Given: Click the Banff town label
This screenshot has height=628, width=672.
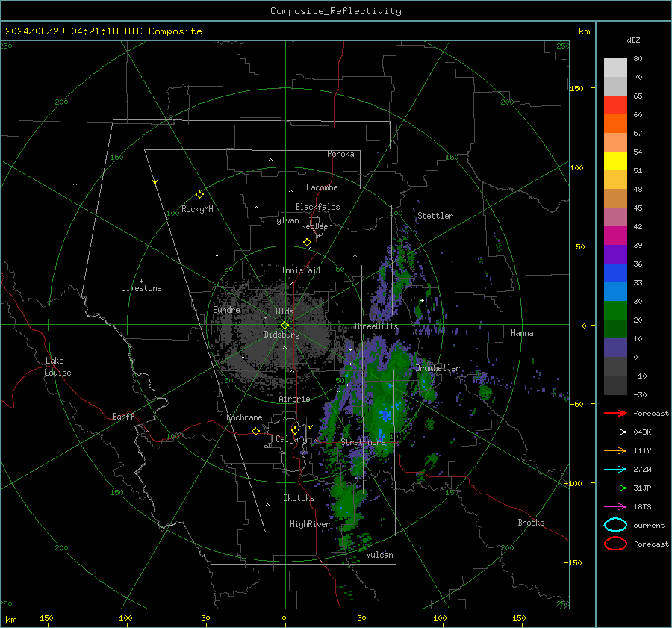Looking at the screenshot, I should [123, 416].
